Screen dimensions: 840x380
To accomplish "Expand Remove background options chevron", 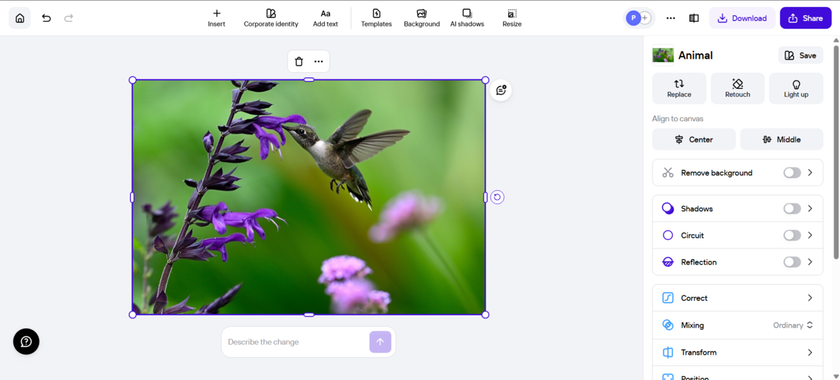I will point(810,173).
